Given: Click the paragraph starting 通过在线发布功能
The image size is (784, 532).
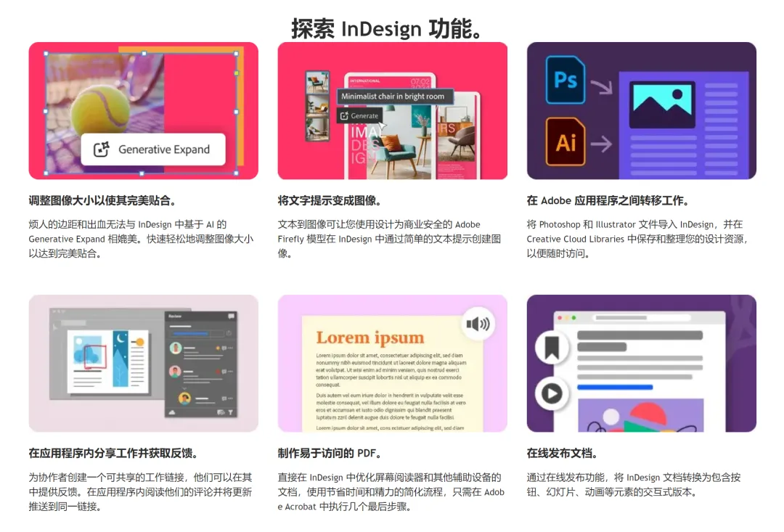Looking at the screenshot, I should (634, 485).
